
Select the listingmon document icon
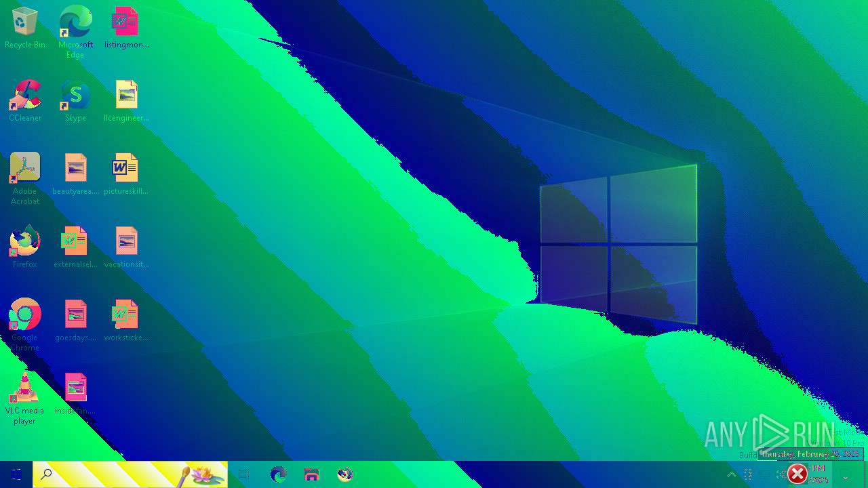click(126, 27)
